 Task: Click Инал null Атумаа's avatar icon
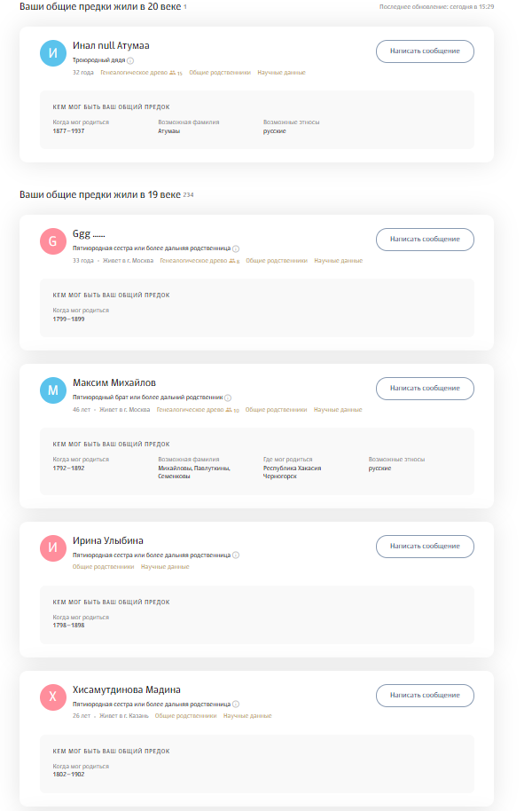coord(53,53)
